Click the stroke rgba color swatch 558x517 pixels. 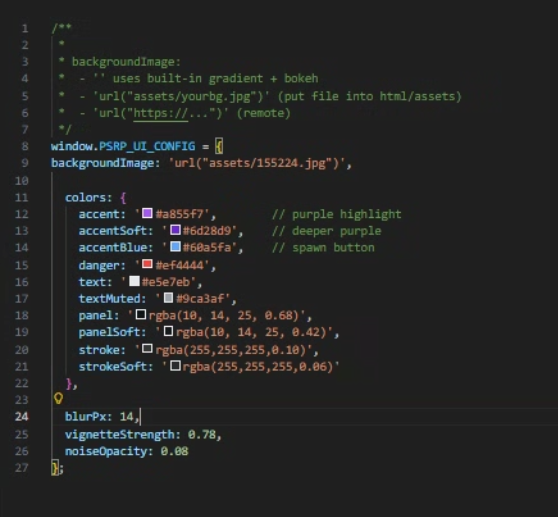click(x=147, y=349)
